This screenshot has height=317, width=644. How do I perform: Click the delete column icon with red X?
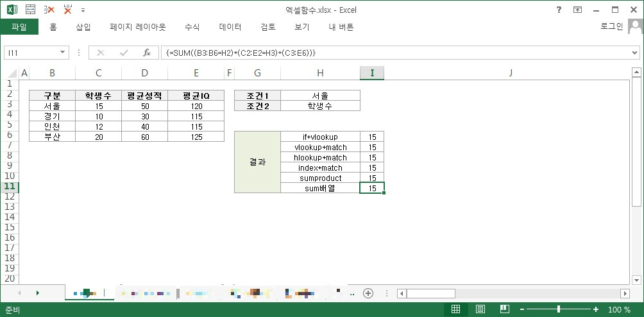click(68, 10)
